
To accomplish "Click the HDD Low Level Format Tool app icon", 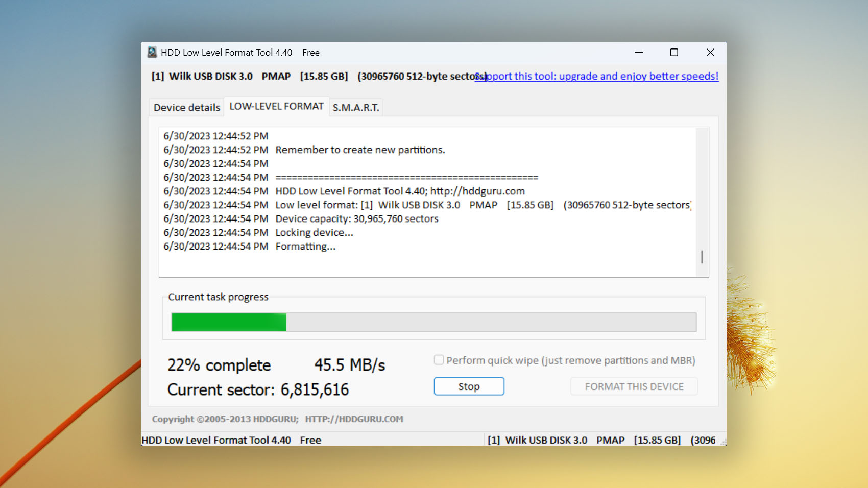I will point(152,52).
